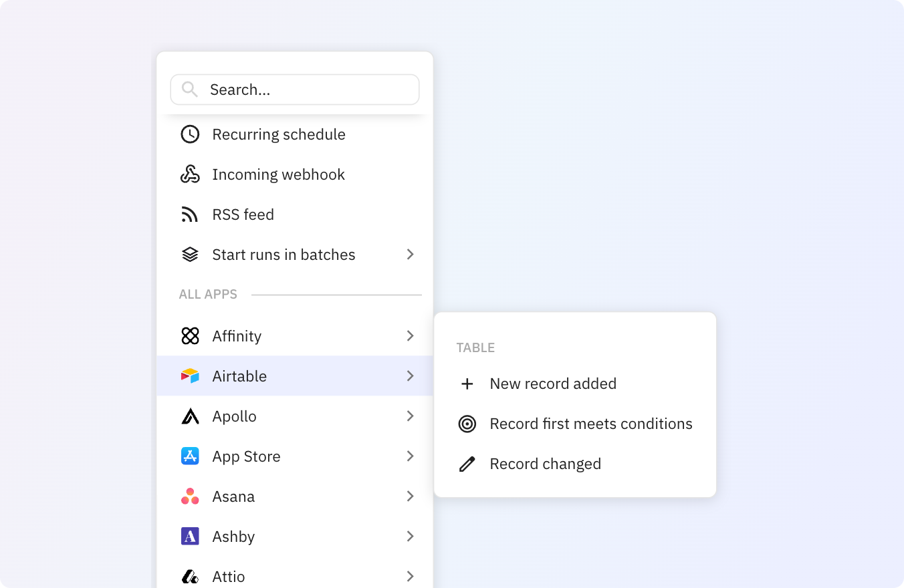This screenshot has height=588, width=904.
Task: Open Start runs in batches option
Action: point(295,255)
